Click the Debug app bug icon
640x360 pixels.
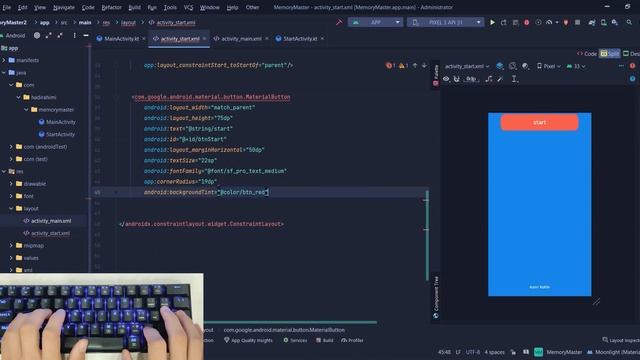tap(527, 22)
